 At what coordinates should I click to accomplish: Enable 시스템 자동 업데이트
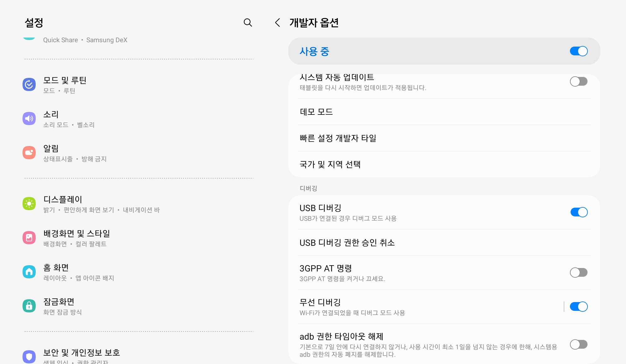coord(579,81)
